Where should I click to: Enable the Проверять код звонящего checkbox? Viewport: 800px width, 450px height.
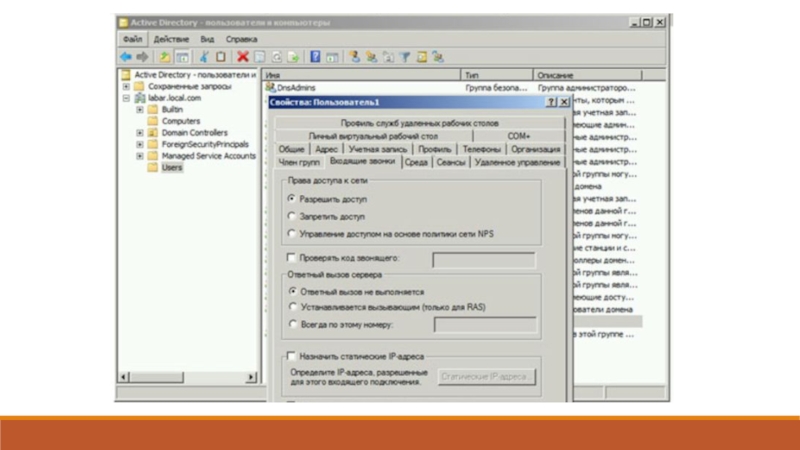click(x=291, y=257)
